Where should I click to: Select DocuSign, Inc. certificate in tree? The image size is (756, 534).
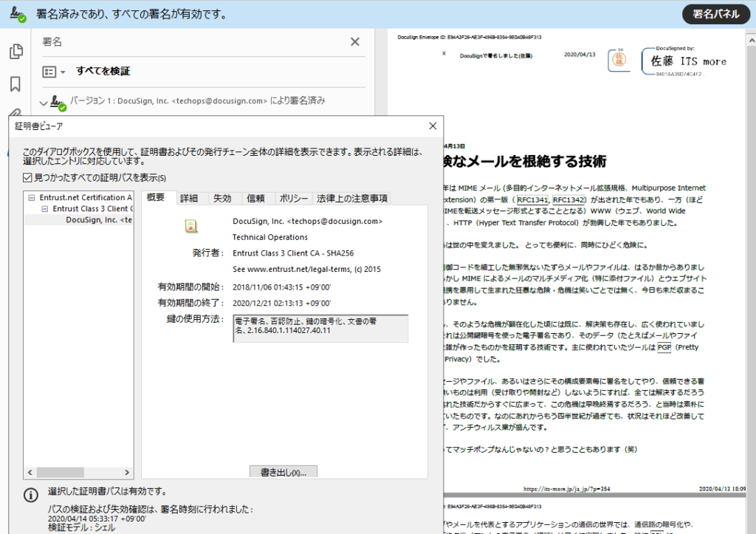(99, 220)
